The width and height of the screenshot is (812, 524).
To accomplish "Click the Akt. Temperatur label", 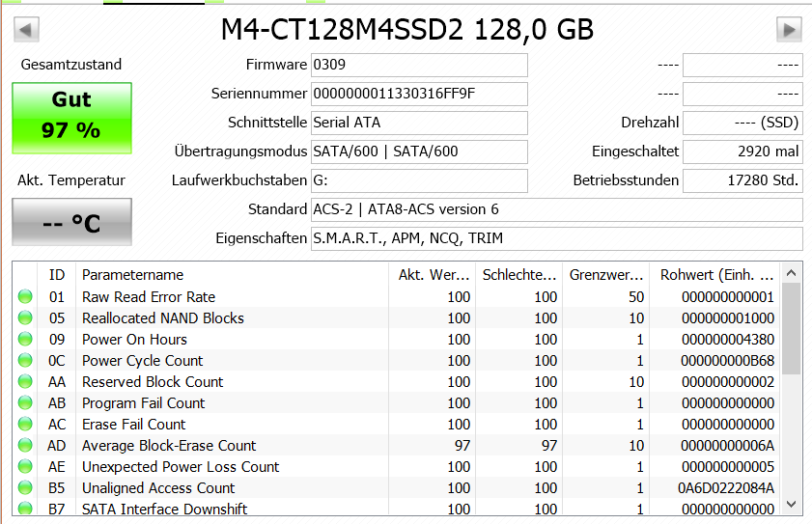I will coord(71,180).
